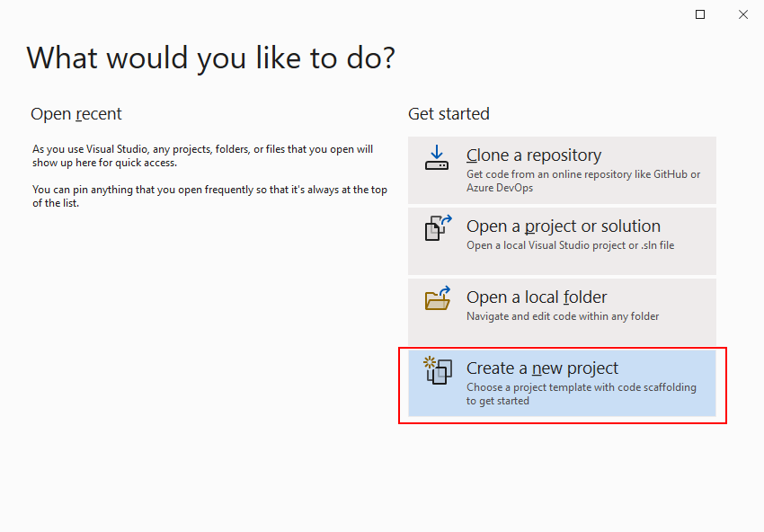
Task: Choose Open a project or solution
Action: (562, 241)
